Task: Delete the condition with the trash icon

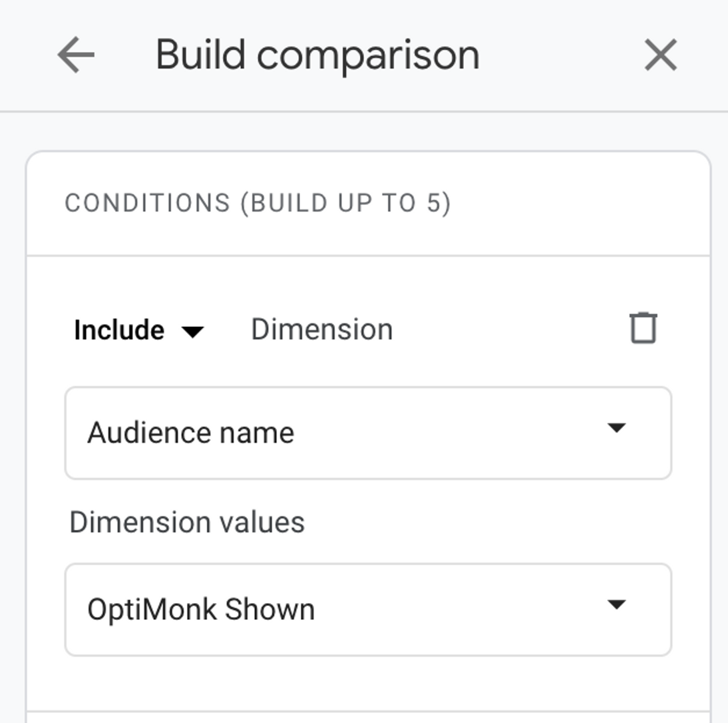Action: pos(643,328)
